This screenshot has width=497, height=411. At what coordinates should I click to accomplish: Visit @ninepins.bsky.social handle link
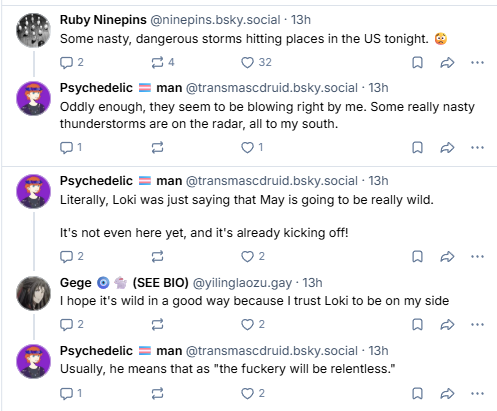click(x=215, y=20)
